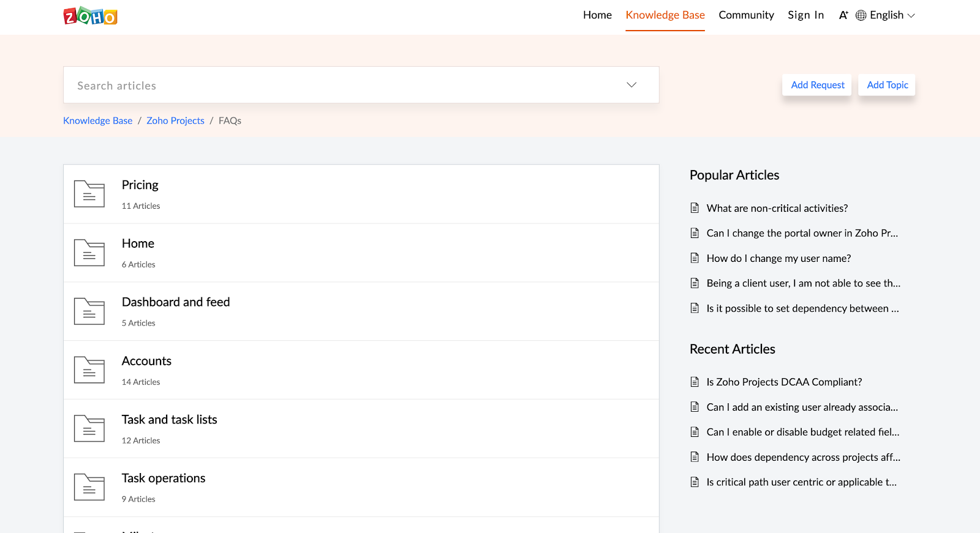Open 'Can I add an existing user' article
The width and height of the screenshot is (980, 533).
tap(802, 407)
